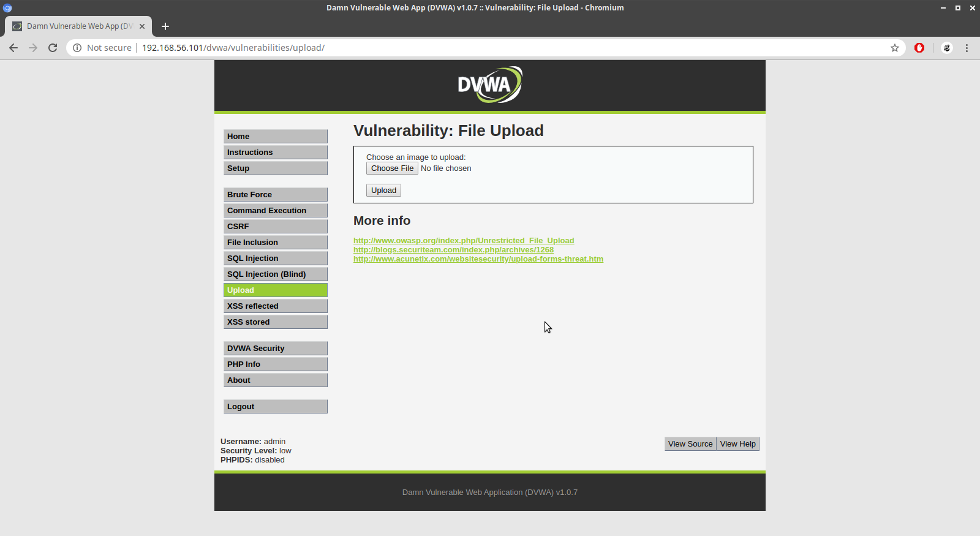Viewport: 980px width, 536px height.
Task: Open File Inclusion page
Action: [x=276, y=243]
